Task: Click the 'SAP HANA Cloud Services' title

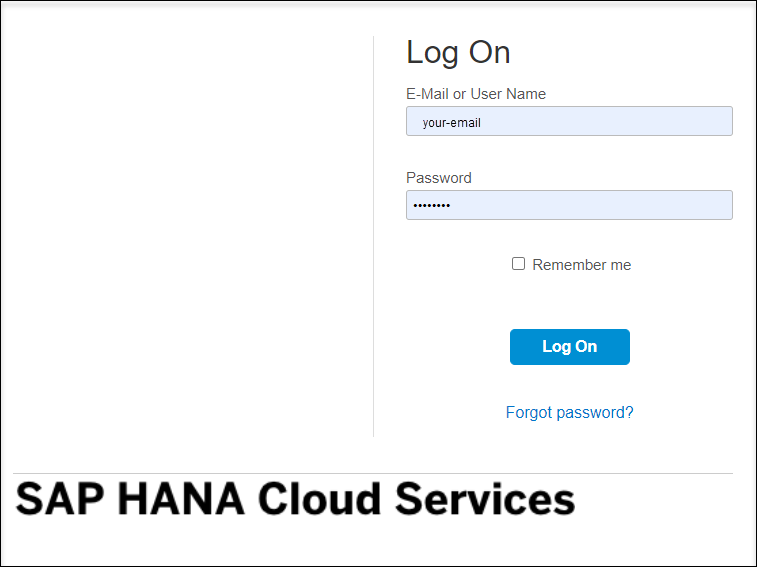Action: (x=295, y=499)
